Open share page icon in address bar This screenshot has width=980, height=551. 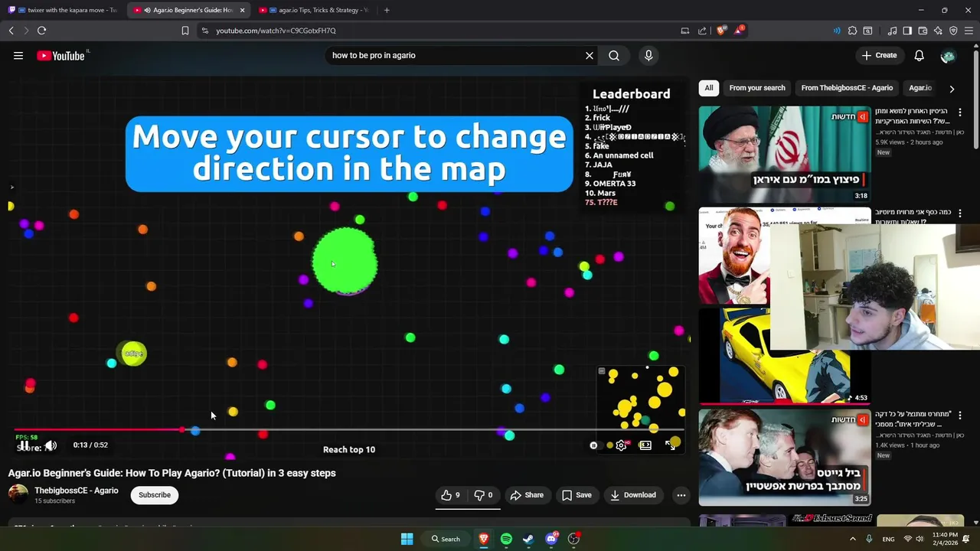pos(702,31)
